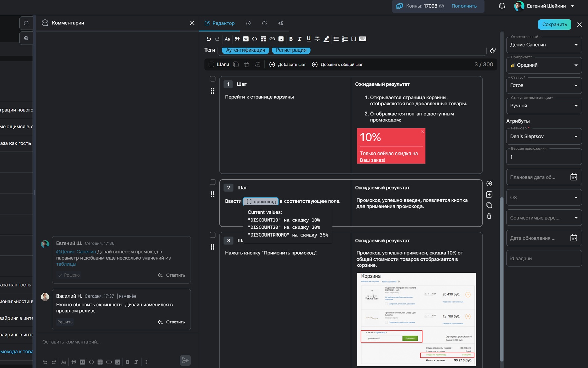Toggle strikethrough in editor toolbar
Screen dimensions: 588x368
(317, 39)
